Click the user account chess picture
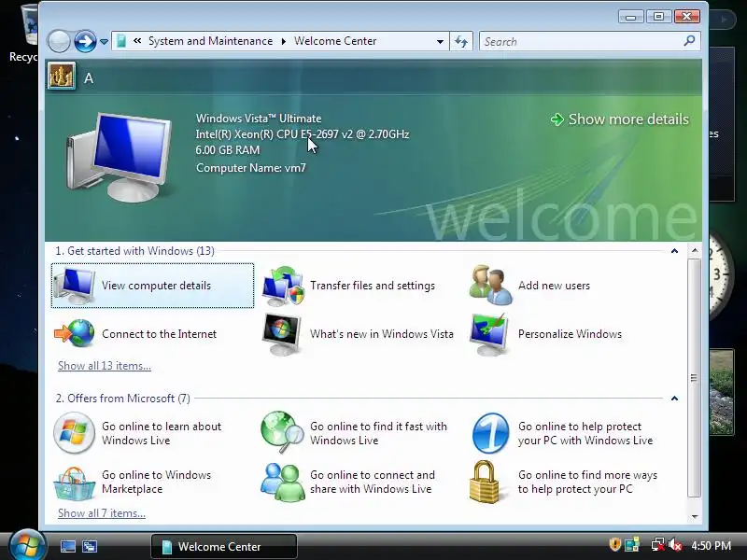The width and height of the screenshot is (747, 560). (62, 76)
